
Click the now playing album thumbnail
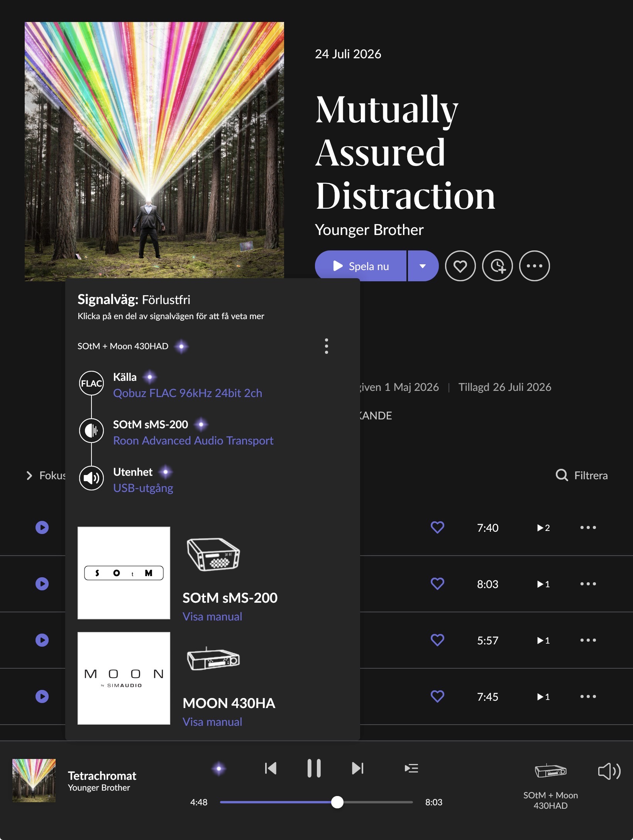click(x=34, y=781)
